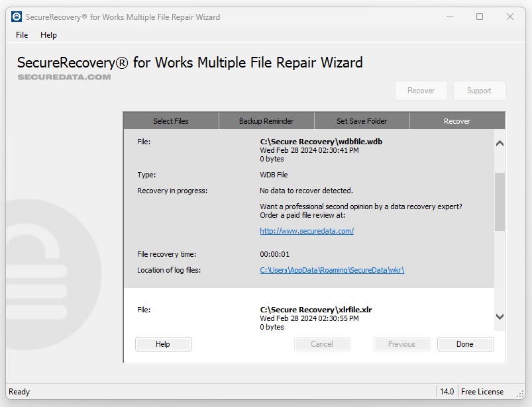Click the Support button
The height and width of the screenshot is (407, 532).
tap(479, 91)
